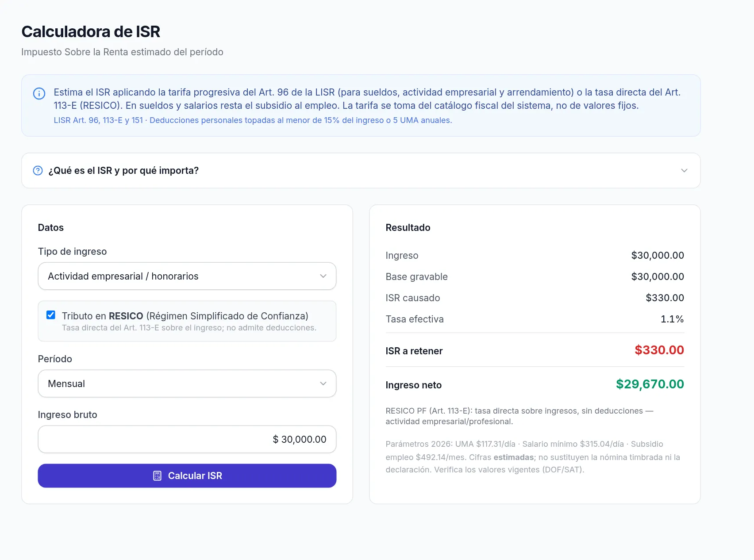The image size is (754, 560).
Task: Click the LISR Art. 96, 113-E y 151 note
Action: (x=253, y=120)
